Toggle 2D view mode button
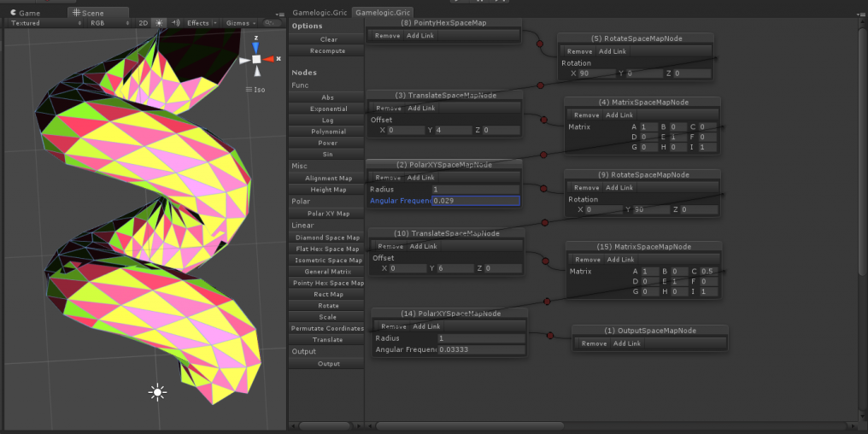 point(144,23)
